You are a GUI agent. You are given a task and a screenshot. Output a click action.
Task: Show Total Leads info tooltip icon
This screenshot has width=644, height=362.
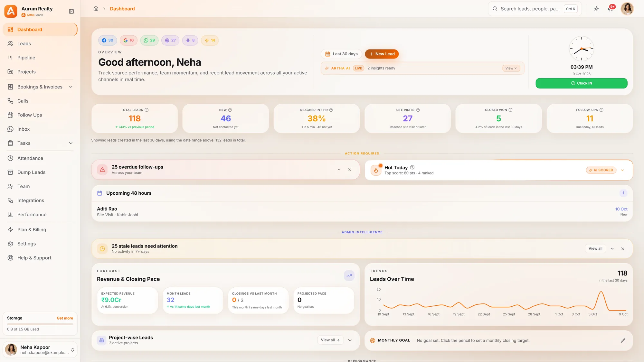point(147,110)
